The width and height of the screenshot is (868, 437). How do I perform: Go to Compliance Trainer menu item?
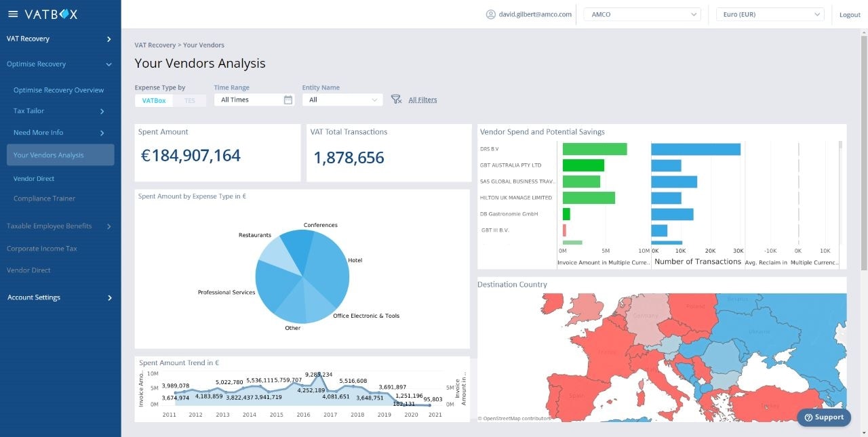point(44,199)
